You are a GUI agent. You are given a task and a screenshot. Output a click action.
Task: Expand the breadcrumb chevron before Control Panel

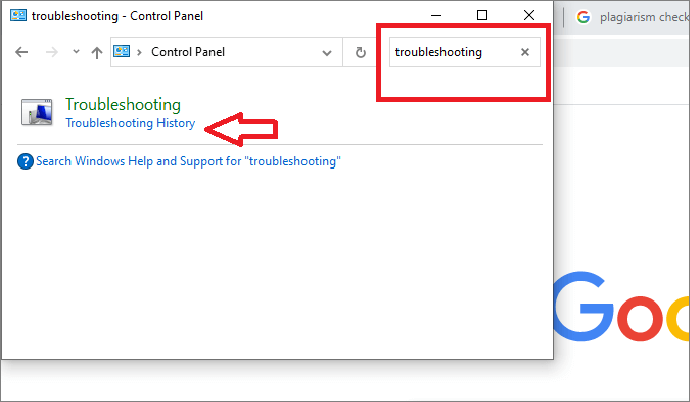click(x=139, y=52)
